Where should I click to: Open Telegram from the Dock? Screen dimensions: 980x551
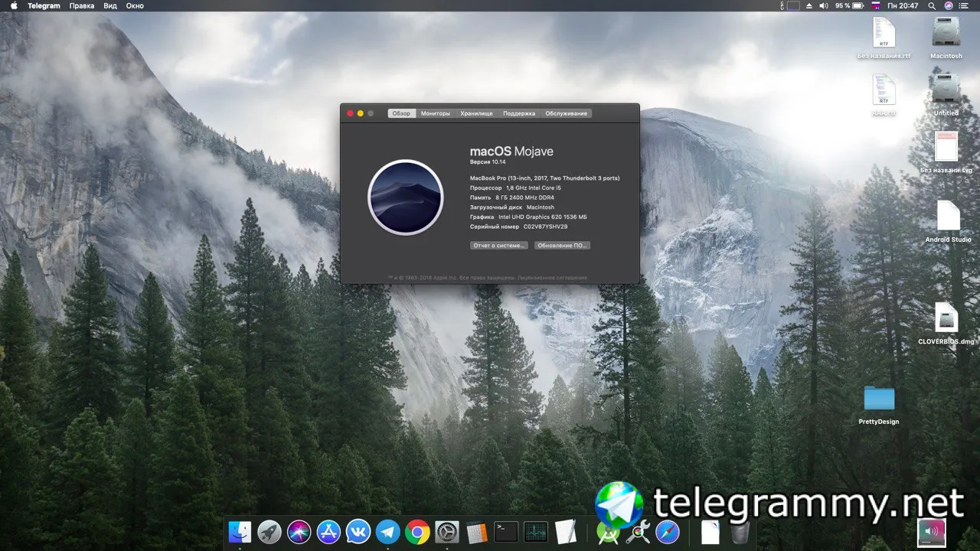point(387,532)
